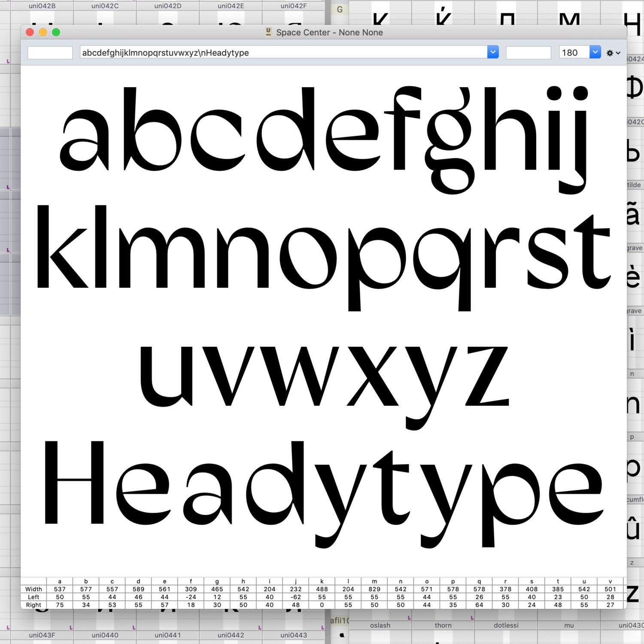Click Right value 0 for glyph k
The height and width of the screenshot is (644, 644).
(x=322, y=605)
